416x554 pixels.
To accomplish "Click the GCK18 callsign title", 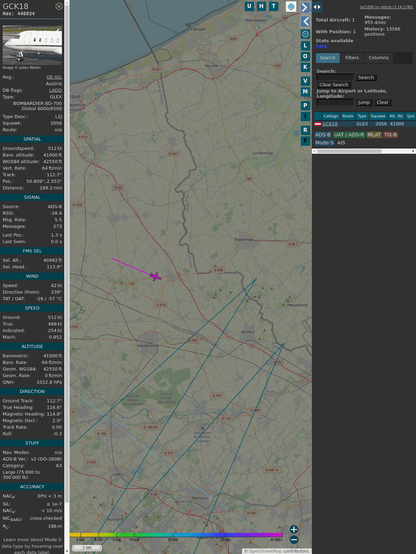I will [16, 6].
